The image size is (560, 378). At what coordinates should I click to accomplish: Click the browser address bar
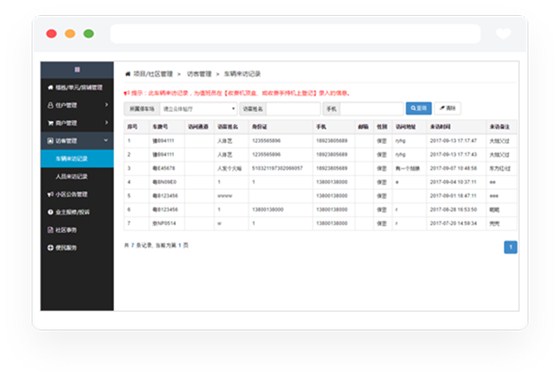click(x=295, y=34)
